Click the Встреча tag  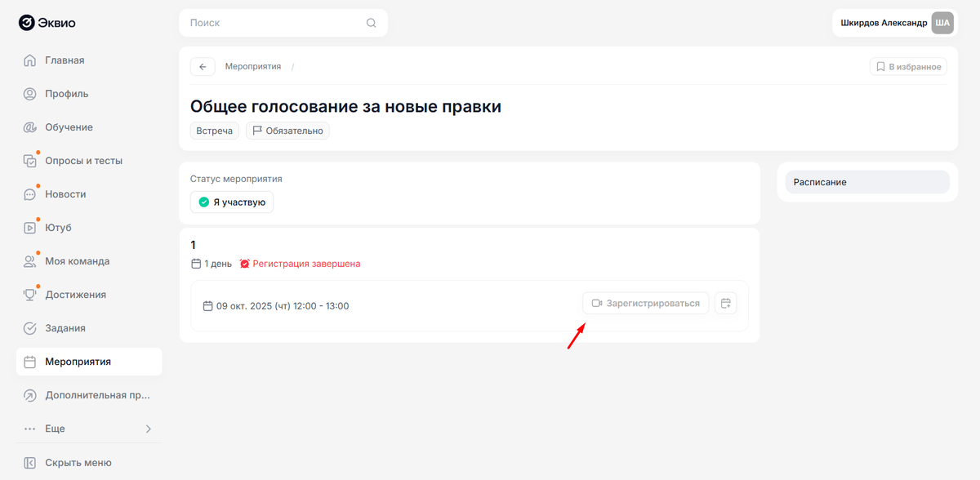click(215, 131)
